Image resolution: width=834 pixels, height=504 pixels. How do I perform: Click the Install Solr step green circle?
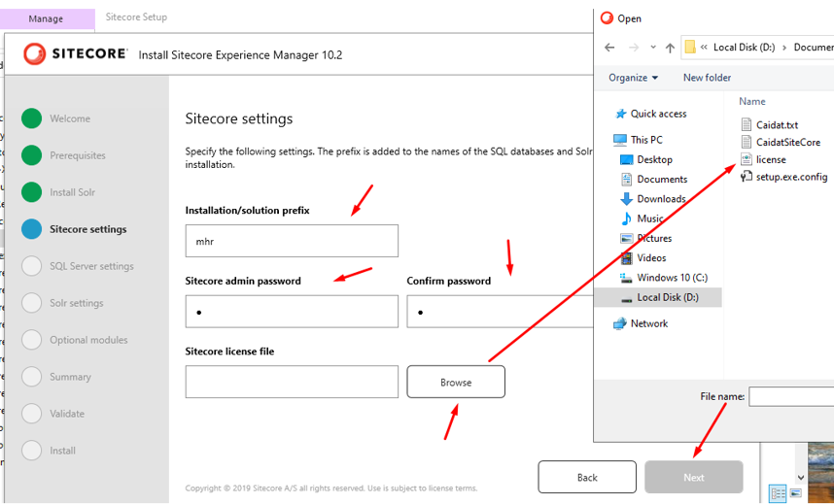click(x=31, y=192)
